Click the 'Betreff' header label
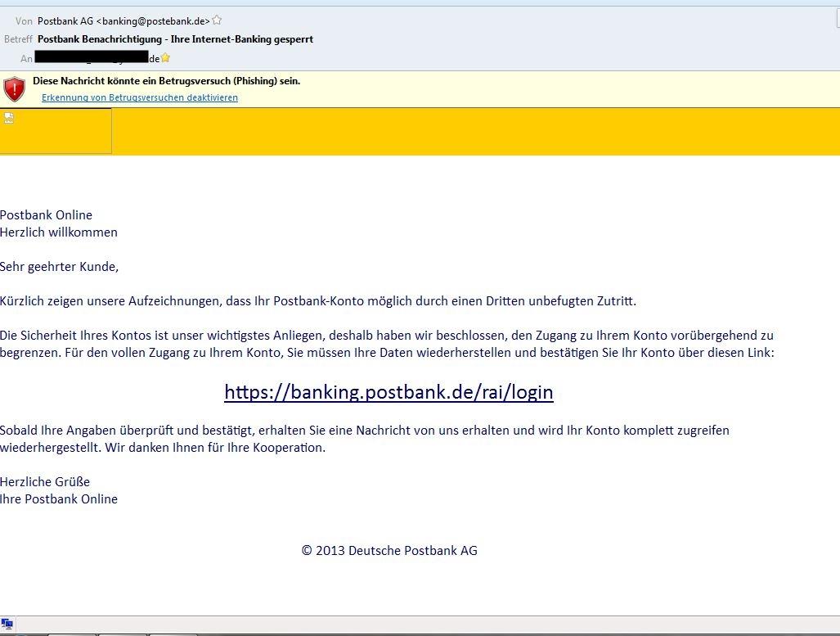 pyautogui.click(x=18, y=39)
